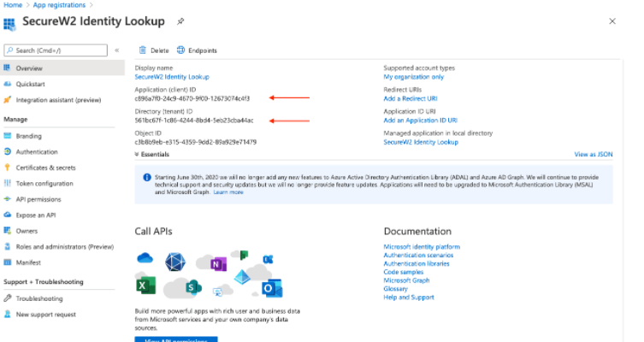Open Microsoft identity platform documentation

tap(422, 247)
